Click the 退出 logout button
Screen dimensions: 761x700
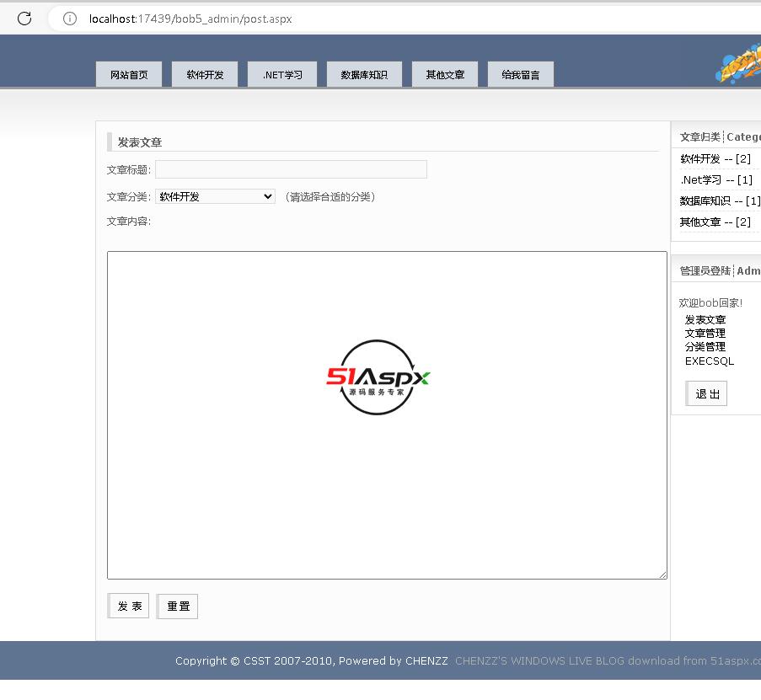[x=706, y=393]
